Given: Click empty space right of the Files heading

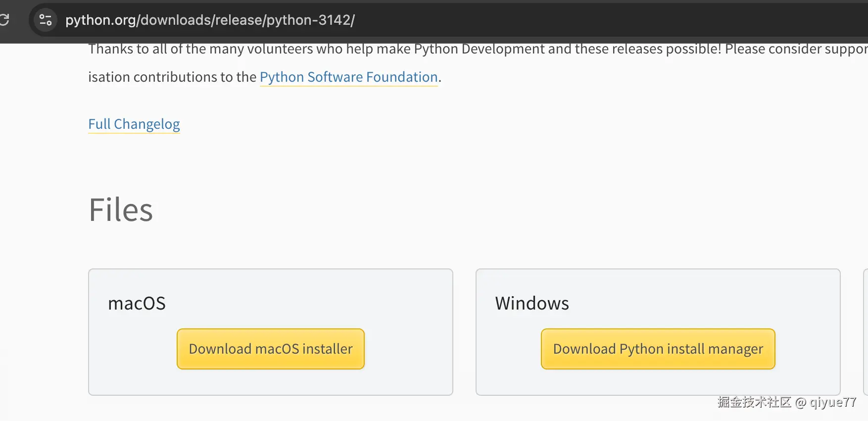Looking at the screenshot, I should [x=445, y=210].
